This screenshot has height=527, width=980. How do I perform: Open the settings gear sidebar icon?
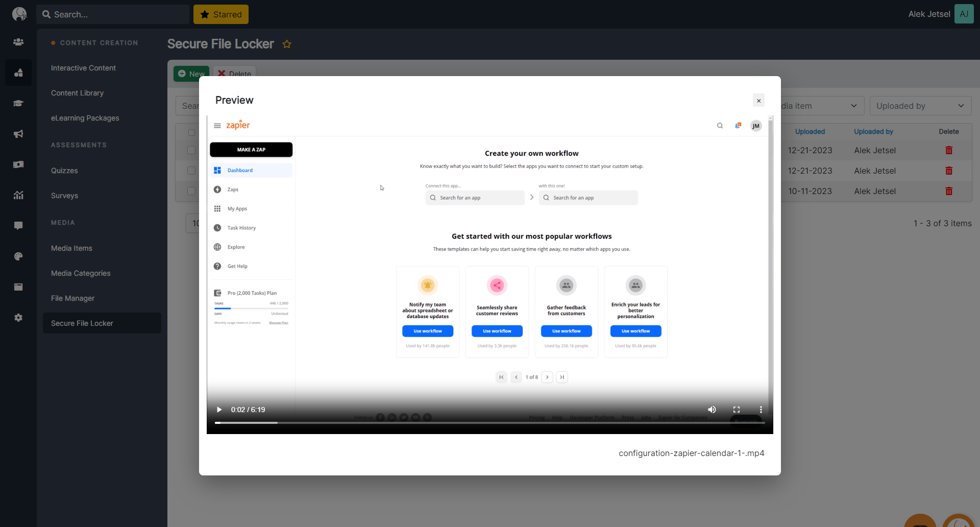18,318
